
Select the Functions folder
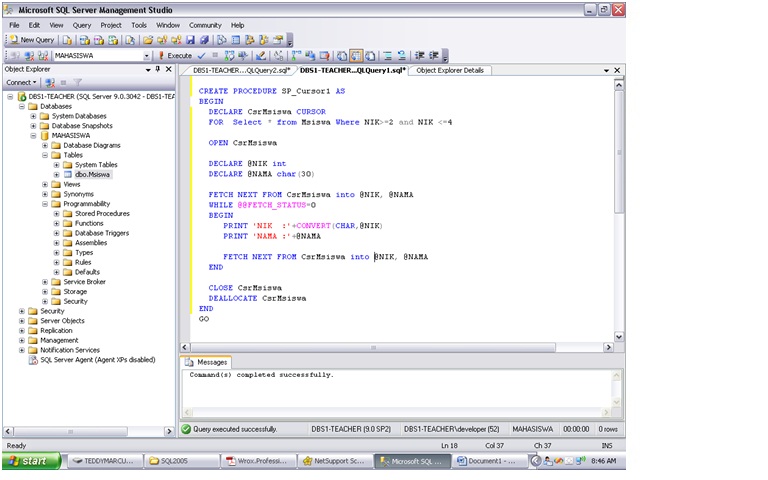89,223
